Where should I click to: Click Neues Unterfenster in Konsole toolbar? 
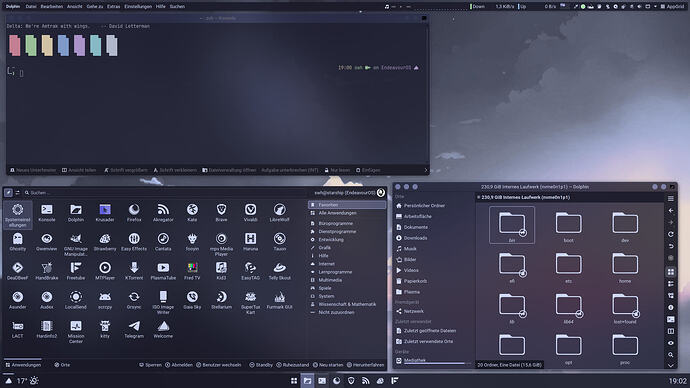(33, 170)
